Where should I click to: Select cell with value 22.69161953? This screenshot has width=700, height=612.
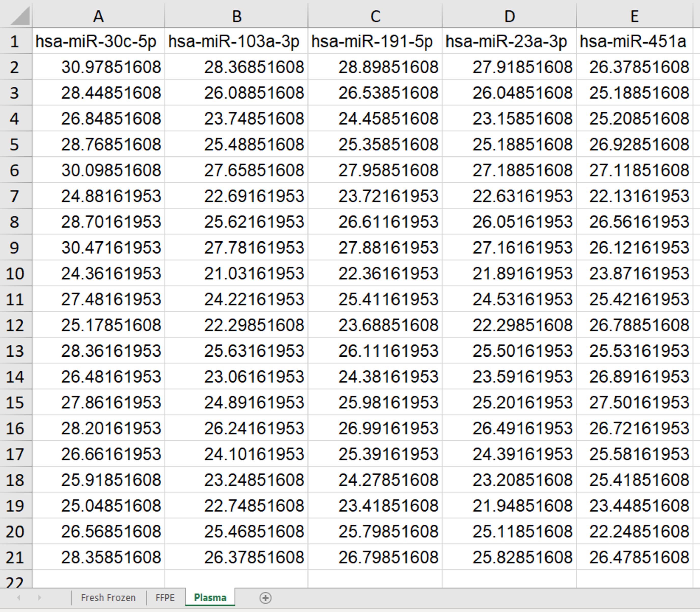(x=236, y=196)
